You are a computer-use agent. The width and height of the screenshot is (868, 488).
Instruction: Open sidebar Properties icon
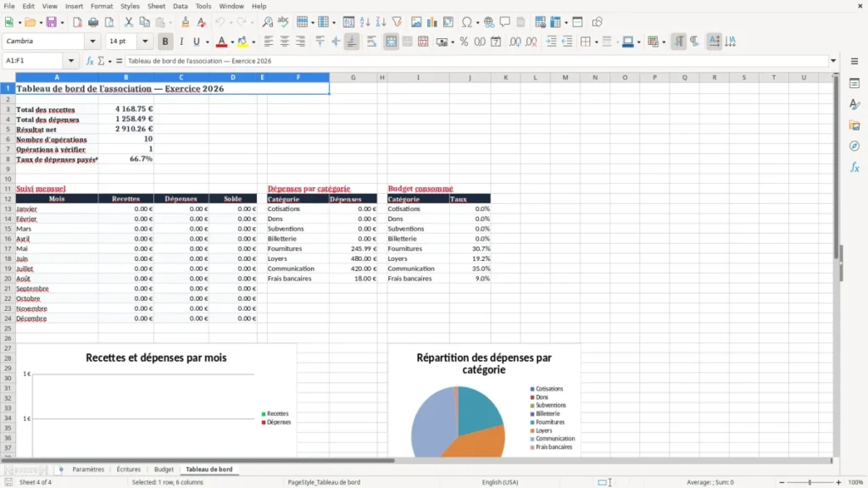[x=854, y=84]
